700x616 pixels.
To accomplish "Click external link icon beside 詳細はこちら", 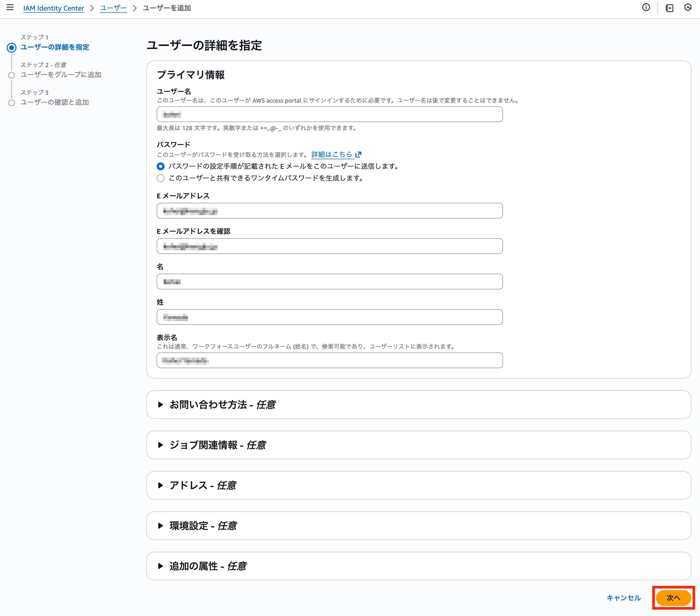I will click(358, 155).
